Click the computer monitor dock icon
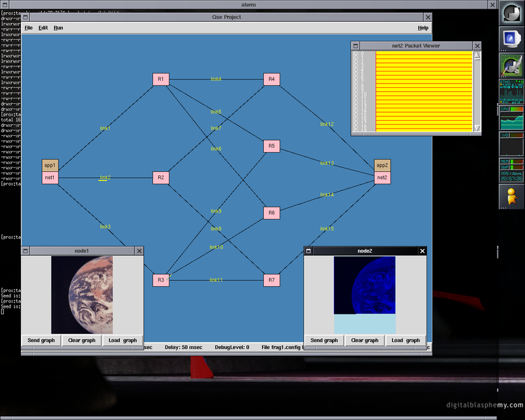Viewport: 525px width, 420px height. coord(512,39)
